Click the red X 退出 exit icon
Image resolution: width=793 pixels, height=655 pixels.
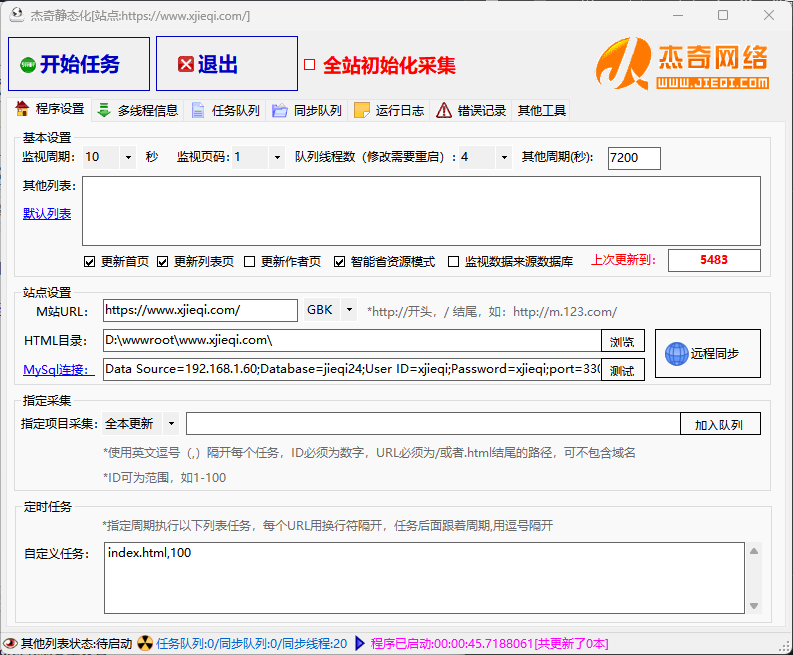coord(186,65)
